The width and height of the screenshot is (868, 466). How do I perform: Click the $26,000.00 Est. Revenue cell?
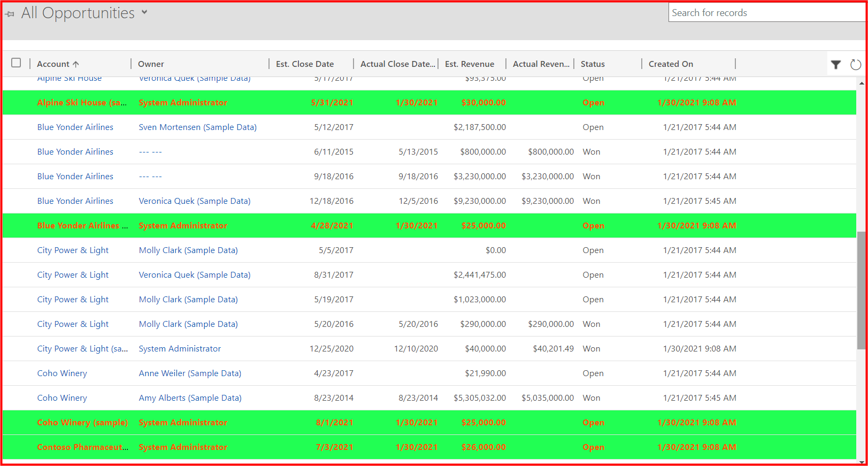click(483, 447)
